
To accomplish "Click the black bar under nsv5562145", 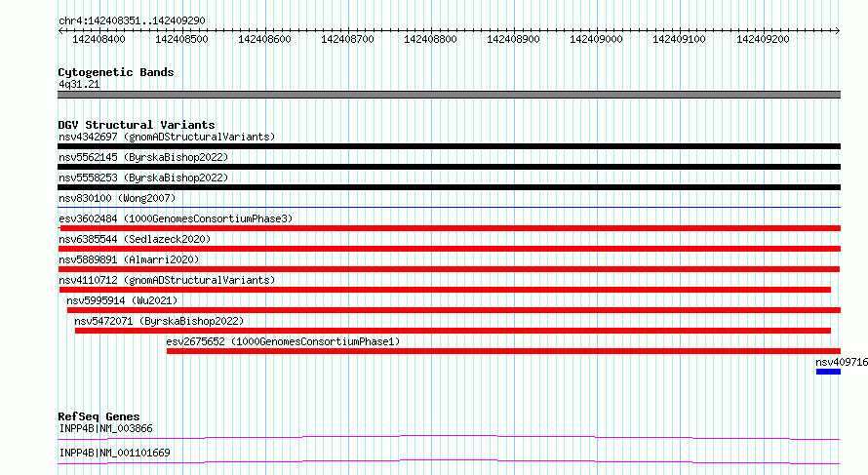I will pos(449,167).
